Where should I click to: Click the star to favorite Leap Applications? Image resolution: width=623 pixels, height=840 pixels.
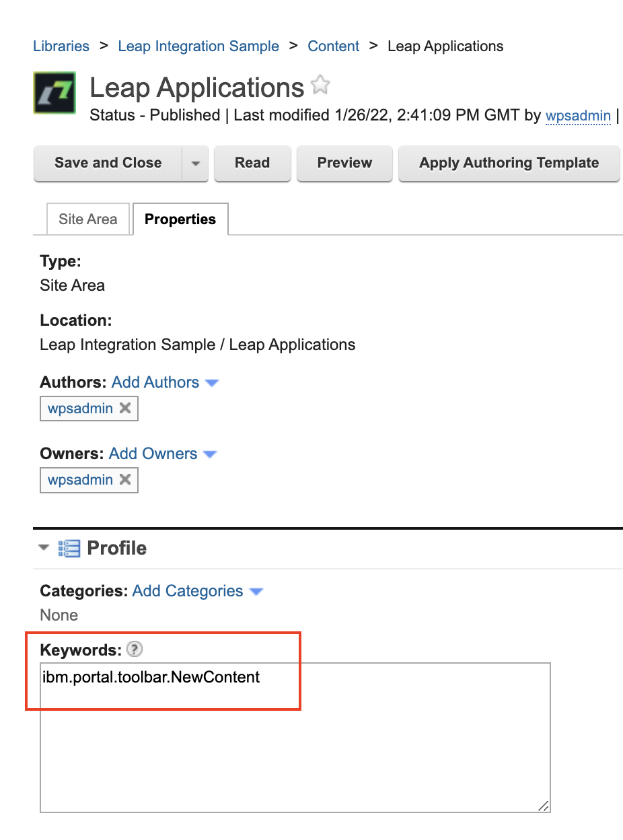[320, 85]
